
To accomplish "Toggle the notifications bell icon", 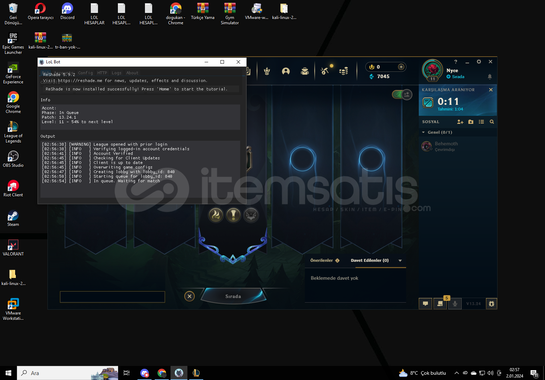I will tap(489, 76).
